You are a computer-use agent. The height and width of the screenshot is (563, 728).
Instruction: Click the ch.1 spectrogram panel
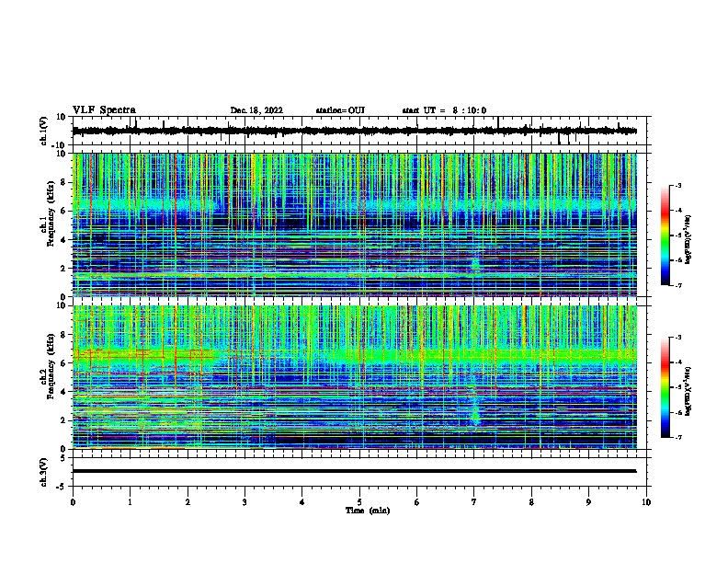pyautogui.click(x=354, y=224)
